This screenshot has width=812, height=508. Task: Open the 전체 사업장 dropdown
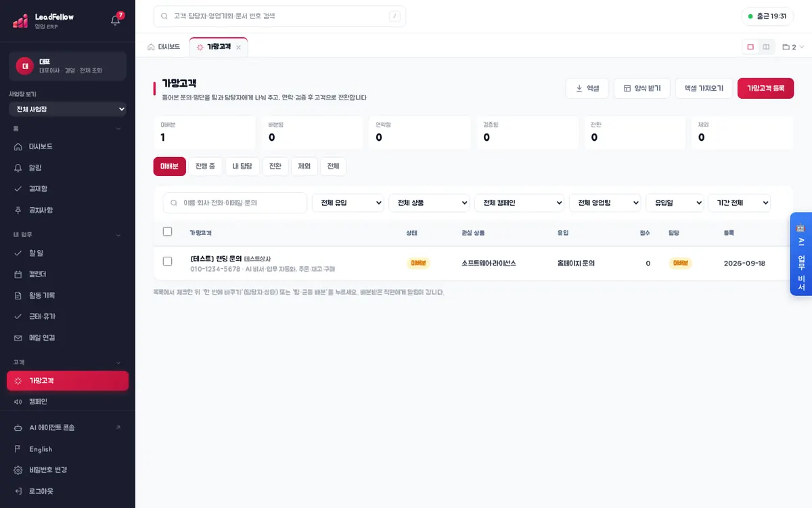click(x=68, y=109)
